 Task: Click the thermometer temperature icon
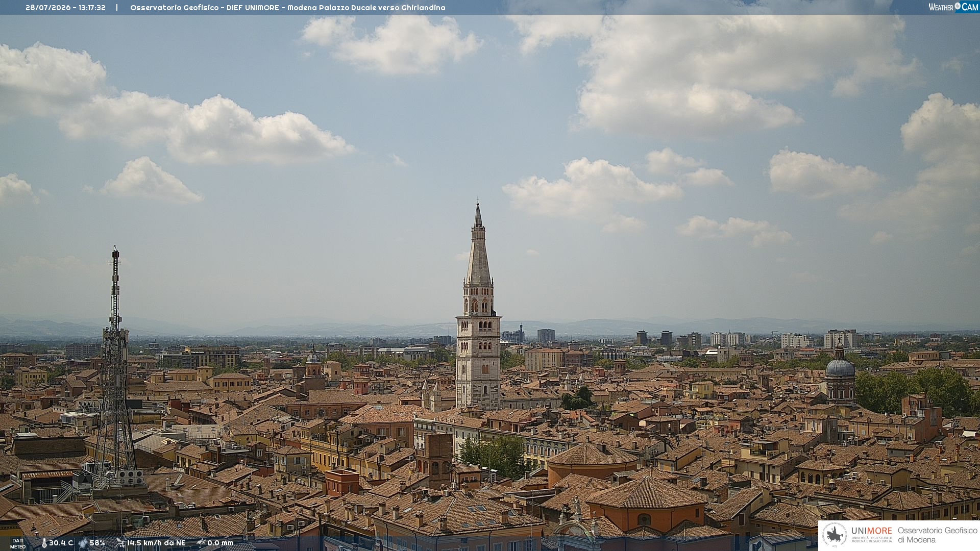(x=44, y=543)
